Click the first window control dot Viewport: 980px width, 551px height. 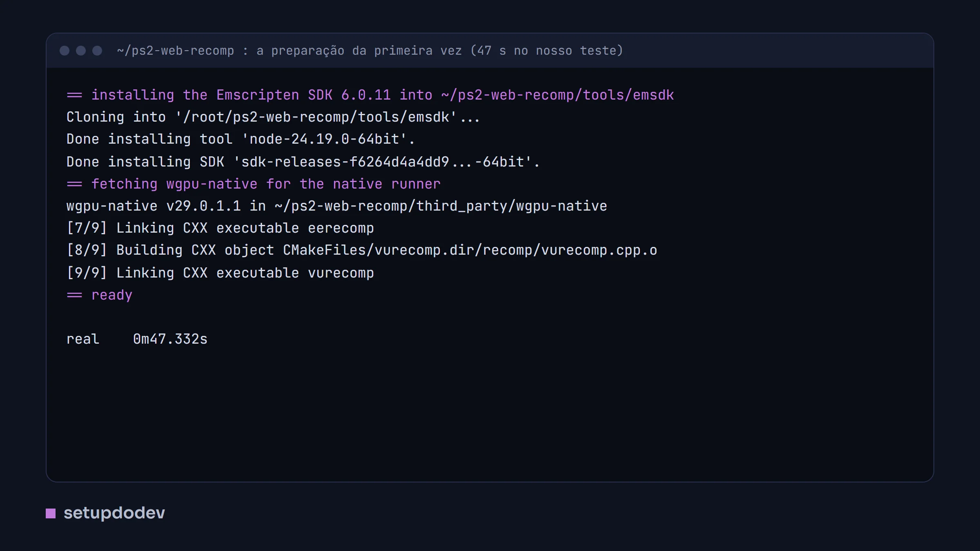tap(65, 51)
